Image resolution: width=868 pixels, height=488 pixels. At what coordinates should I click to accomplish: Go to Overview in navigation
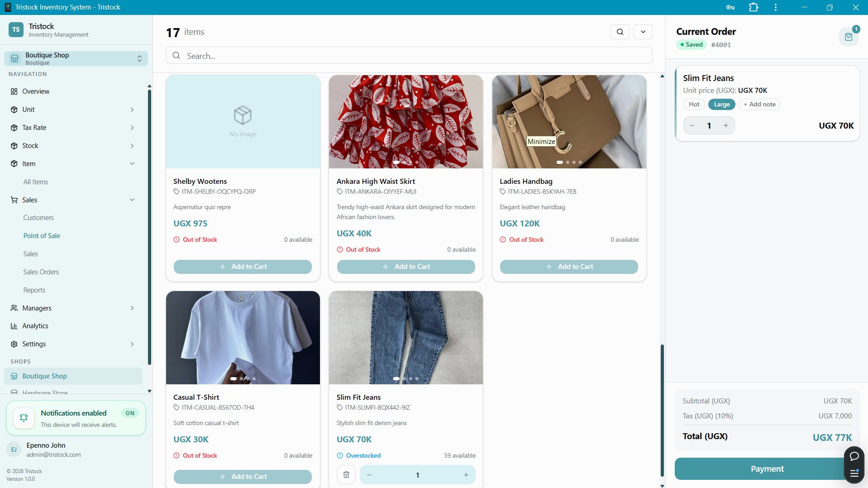point(36,91)
